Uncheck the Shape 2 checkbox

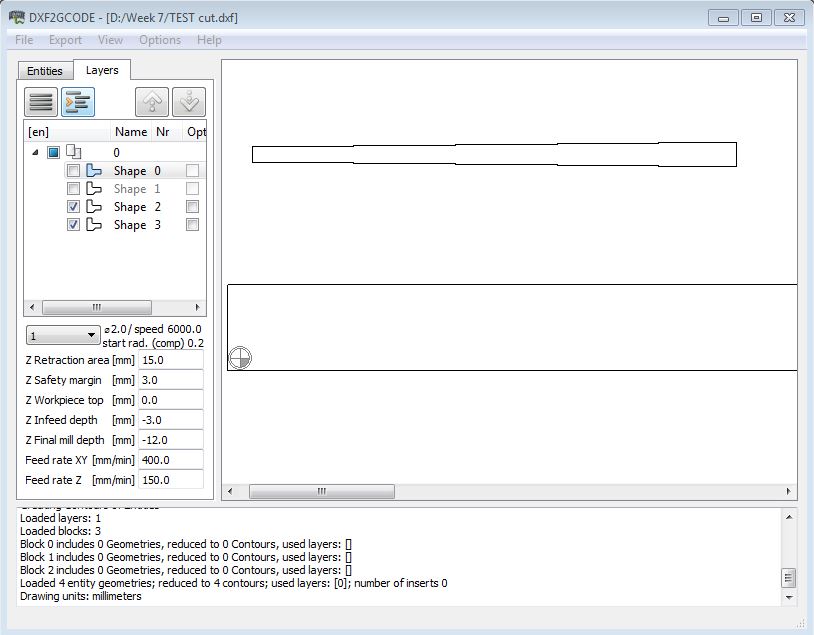click(x=73, y=207)
